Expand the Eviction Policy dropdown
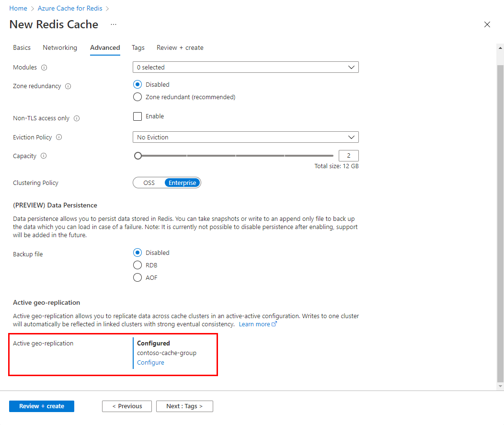The image size is (504, 425). [x=245, y=137]
